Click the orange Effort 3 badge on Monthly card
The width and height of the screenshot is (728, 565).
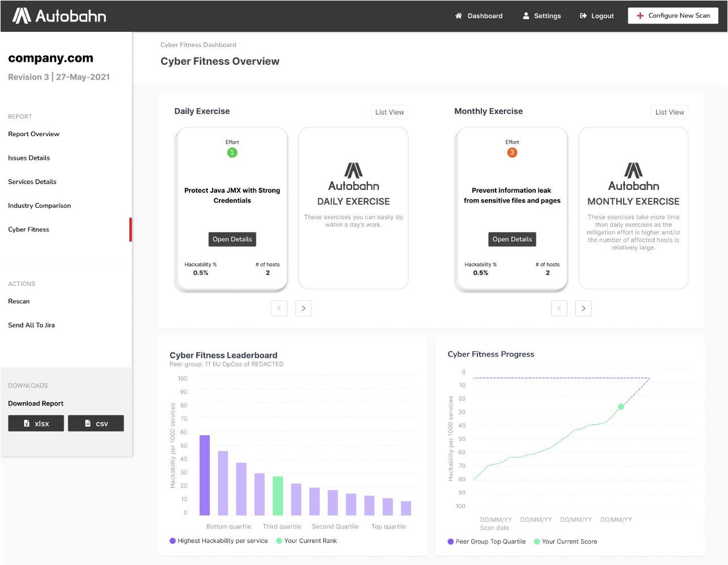click(512, 153)
